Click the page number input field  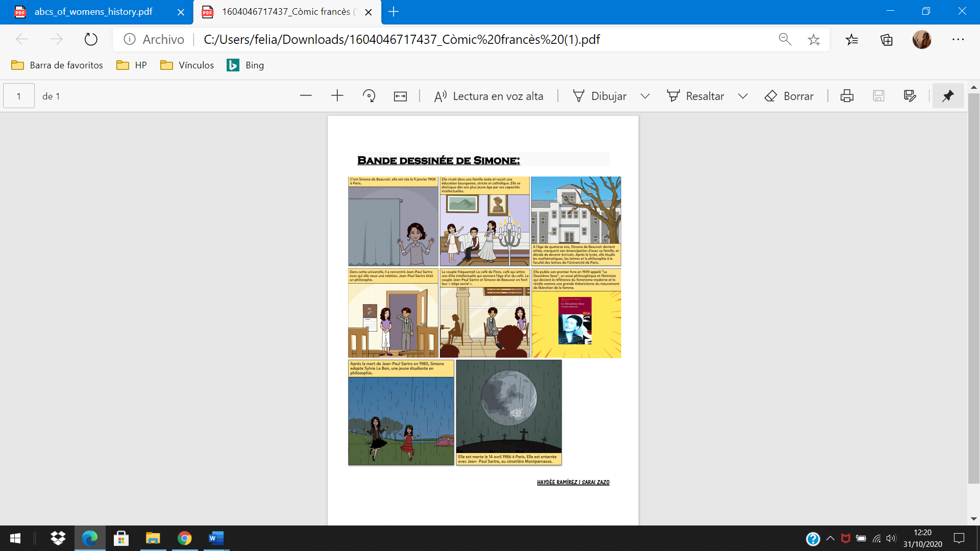[x=19, y=96]
